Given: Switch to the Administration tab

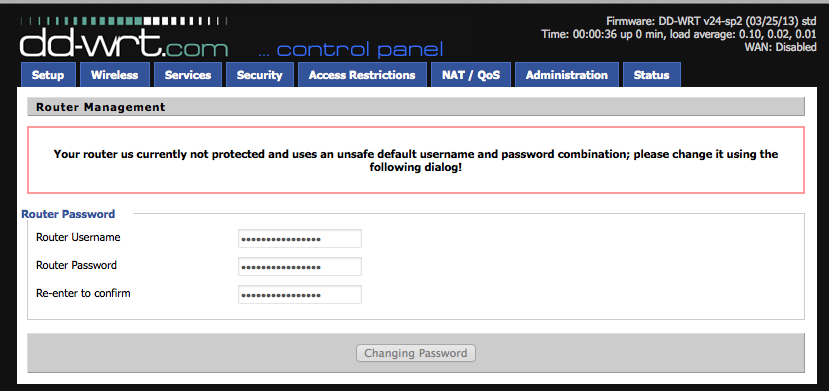Looking at the screenshot, I should [x=566, y=75].
